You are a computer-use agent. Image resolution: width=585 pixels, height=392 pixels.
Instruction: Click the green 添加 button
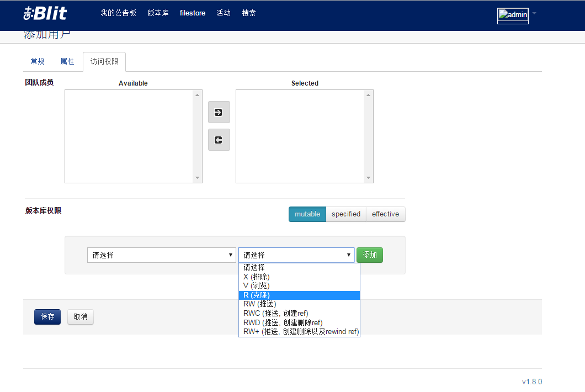click(370, 255)
